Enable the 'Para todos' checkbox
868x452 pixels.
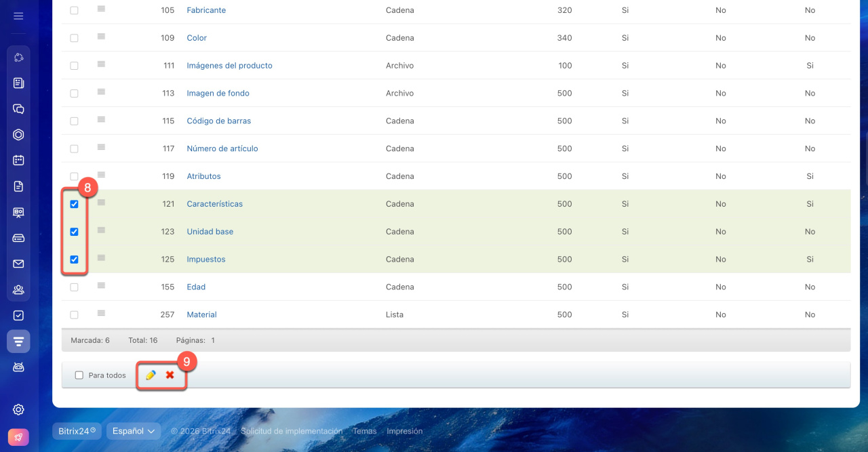pos(79,375)
